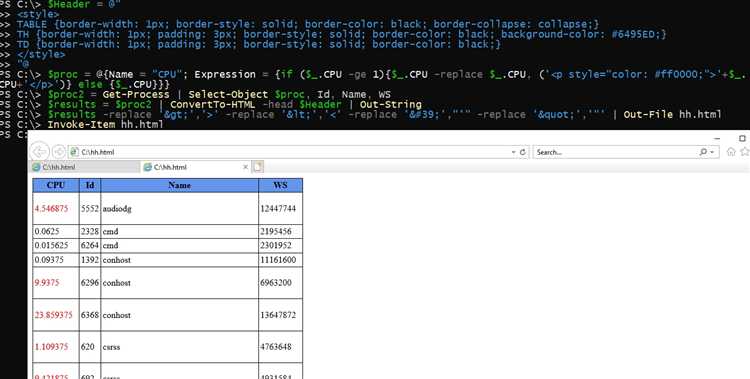Click csrss in the row with Id 620
Image resolution: width=750 pixels, height=379 pixels.
point(111,346)
